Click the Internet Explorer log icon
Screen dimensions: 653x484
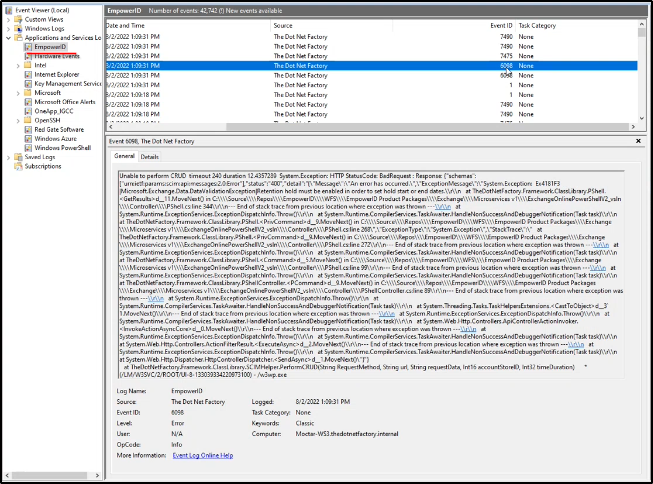pos(28,74)
